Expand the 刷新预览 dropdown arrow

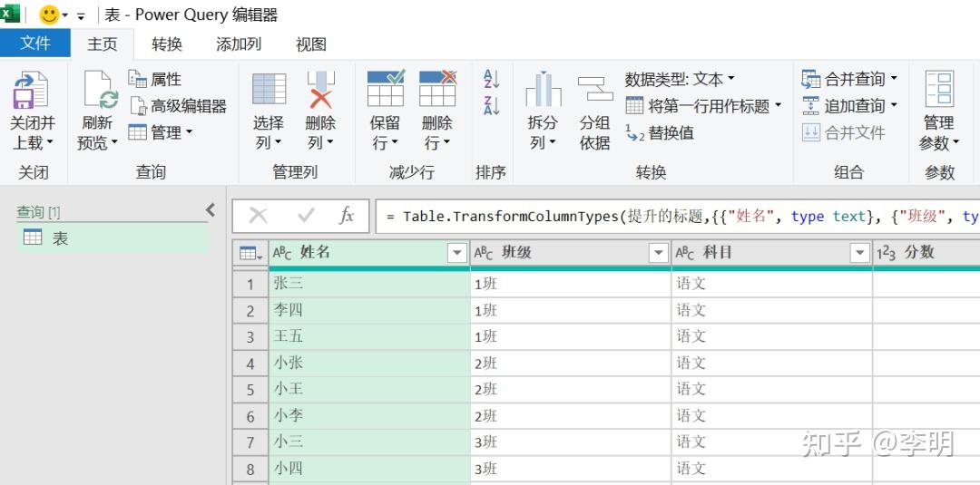pos(114,143)
